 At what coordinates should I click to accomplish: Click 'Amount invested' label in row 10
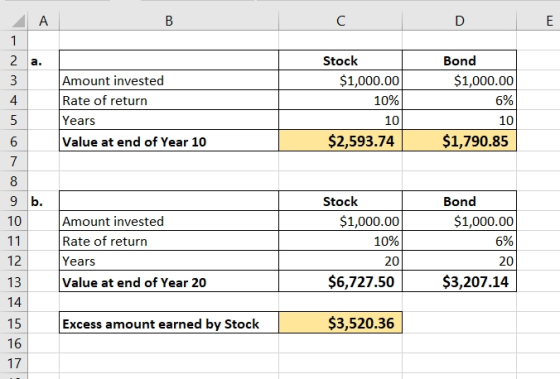pyautogui.click(x=113, y=221)
